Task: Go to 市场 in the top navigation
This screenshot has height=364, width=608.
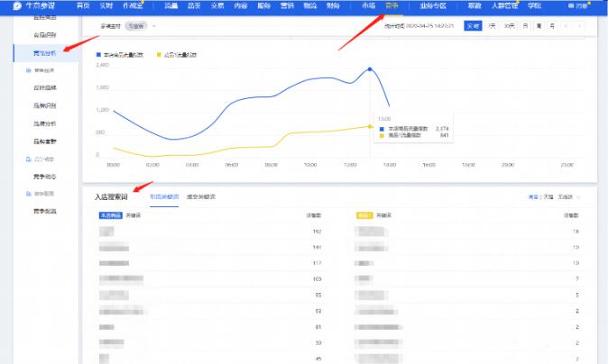Action: (x=368, y=5)
